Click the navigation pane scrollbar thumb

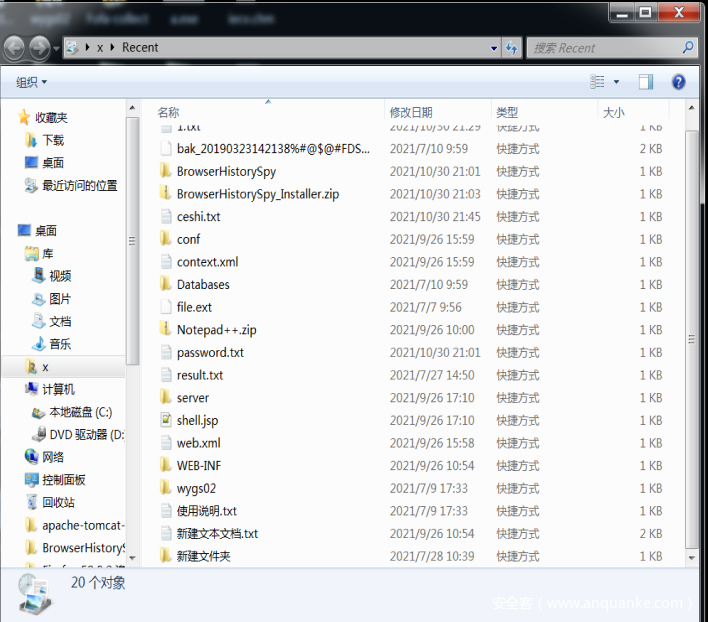tap(132, 241)
